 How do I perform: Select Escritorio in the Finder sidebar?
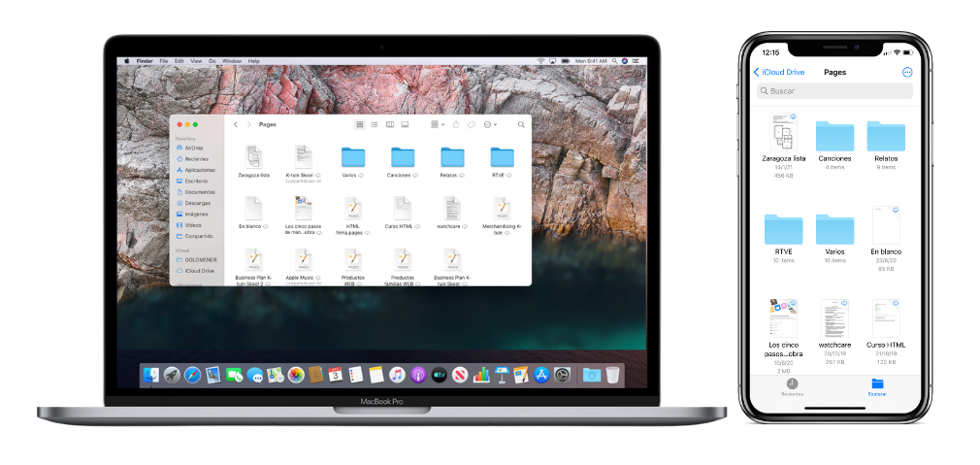tap(191, 182)
